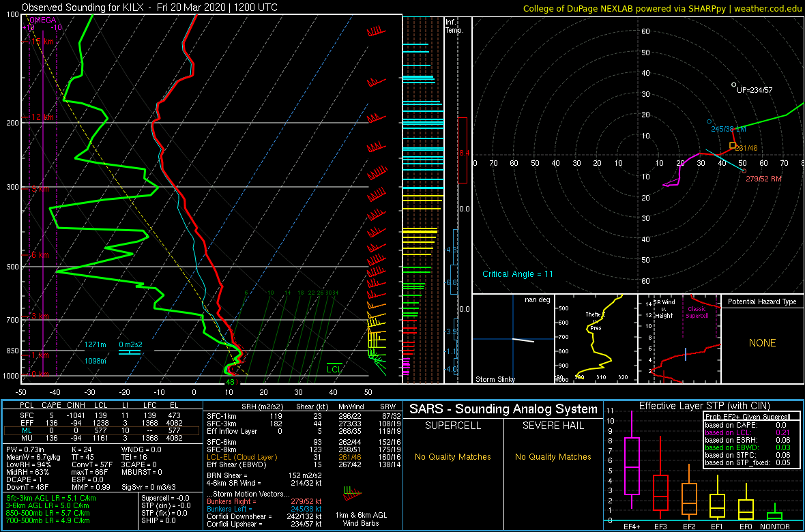Click the Critical Angle = 11 text

coord(518,274)
